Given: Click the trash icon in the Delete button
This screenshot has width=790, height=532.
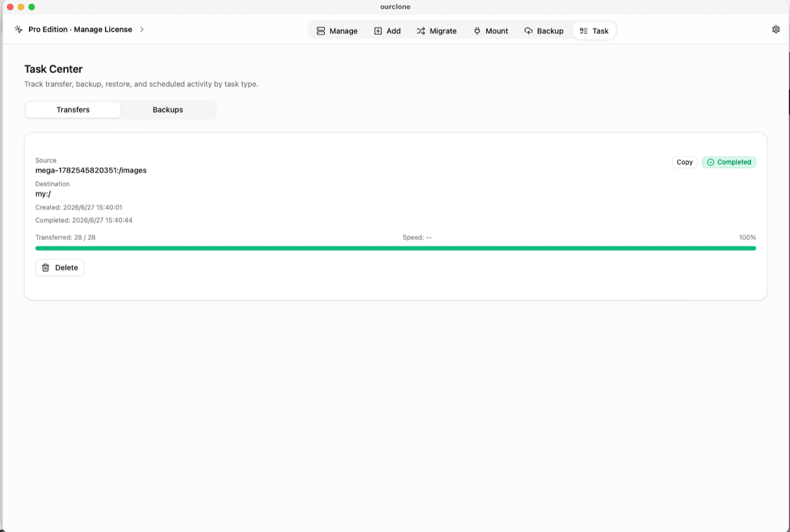Looking at the screenshot, I should click(x=46, y=268).
